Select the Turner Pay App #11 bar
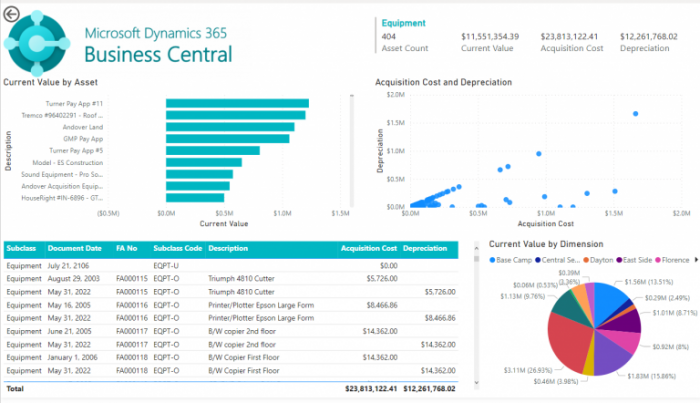700x403 pixels. coord(238,104)
